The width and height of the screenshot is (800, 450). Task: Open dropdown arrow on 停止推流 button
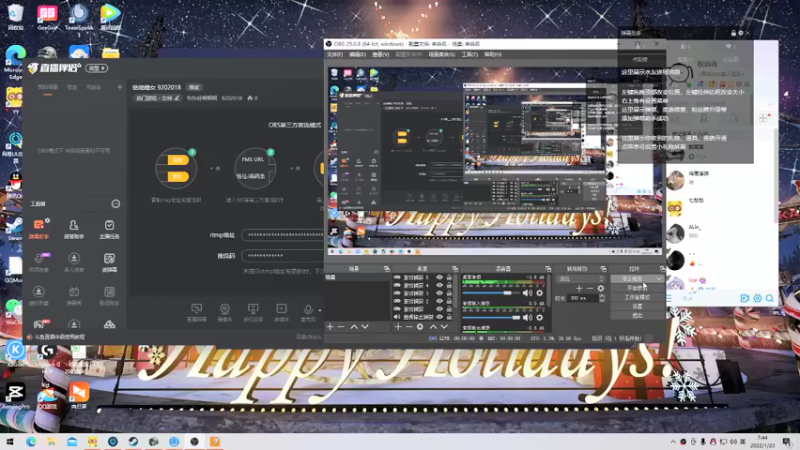point(659,279)
